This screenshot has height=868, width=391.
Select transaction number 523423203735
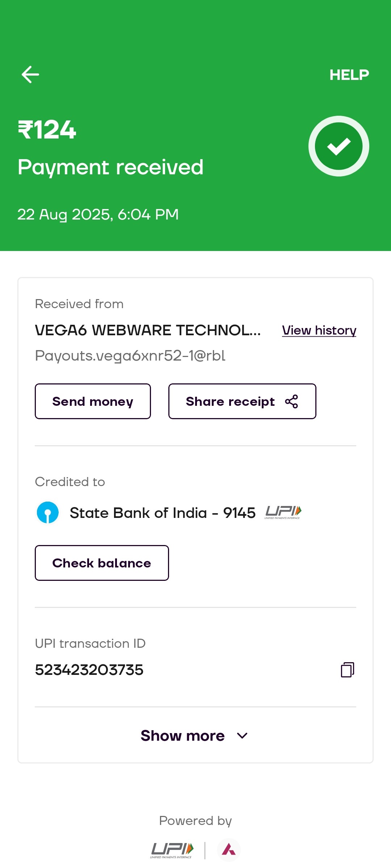(89, 670)
